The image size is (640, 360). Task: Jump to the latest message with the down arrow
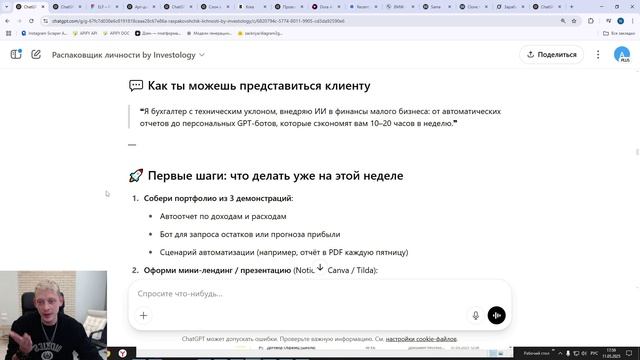(x=320, y=268)
